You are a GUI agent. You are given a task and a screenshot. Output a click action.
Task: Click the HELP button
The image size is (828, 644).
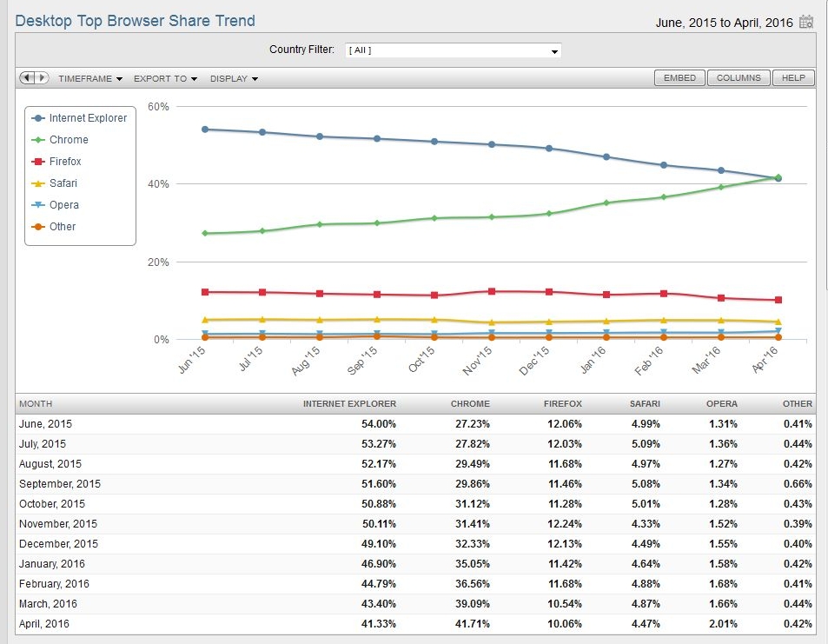pos(793,77)
